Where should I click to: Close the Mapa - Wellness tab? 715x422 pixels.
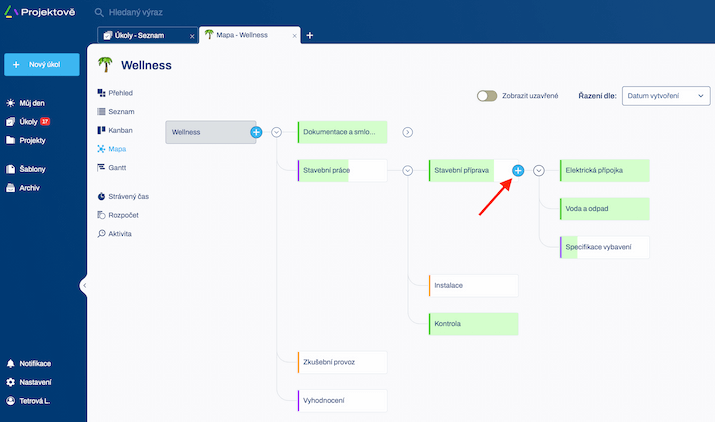click(295, 36)
